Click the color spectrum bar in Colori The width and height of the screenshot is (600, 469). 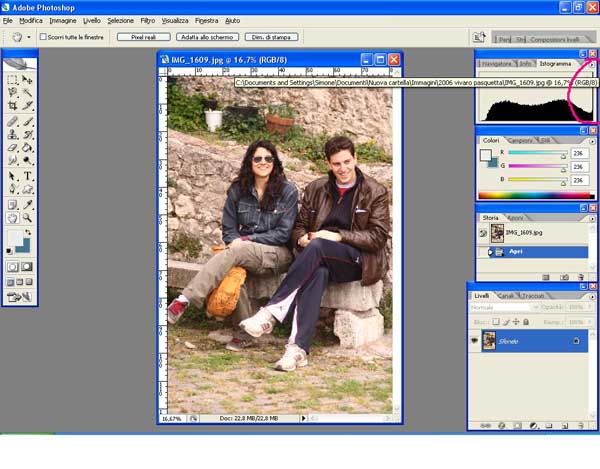tap(535, 195)
